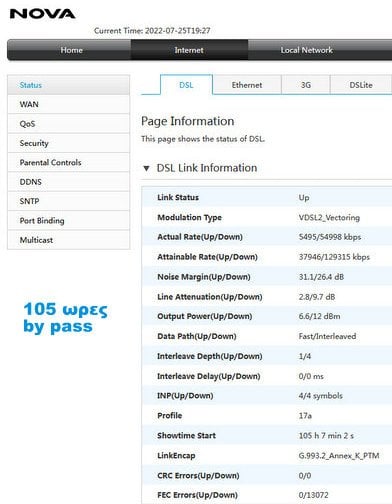
Task: Click the 4/4 symbols value
Action: point(320,396)
